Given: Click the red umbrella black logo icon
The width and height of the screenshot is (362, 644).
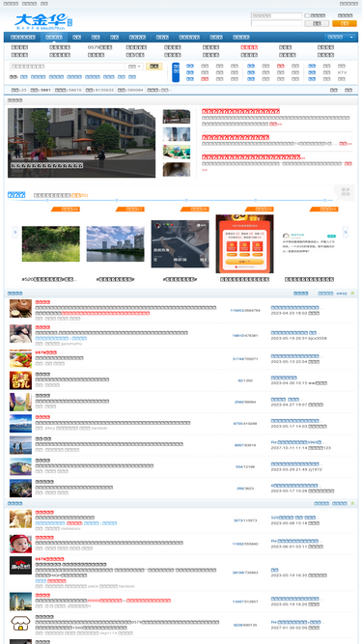Looking at the screenshot, I should (20, 565).
